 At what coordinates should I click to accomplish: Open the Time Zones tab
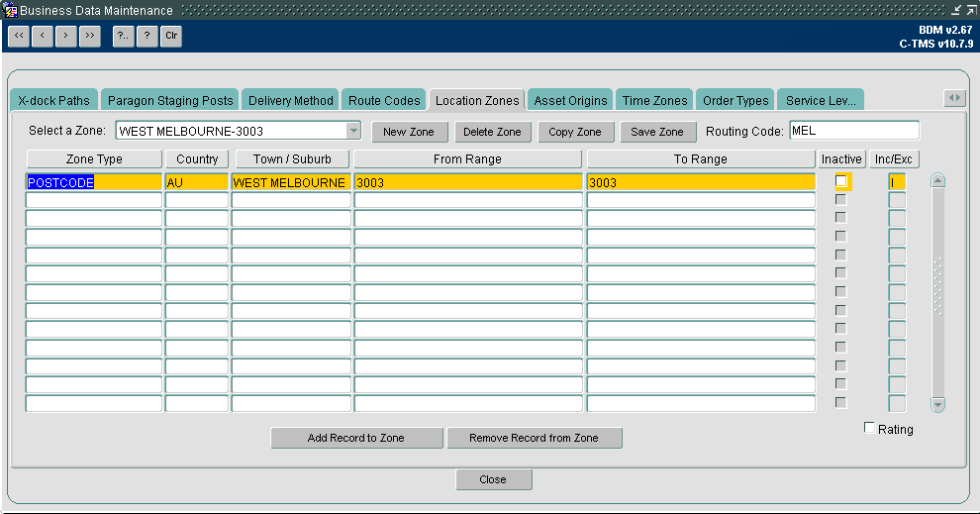click(654, 101)
